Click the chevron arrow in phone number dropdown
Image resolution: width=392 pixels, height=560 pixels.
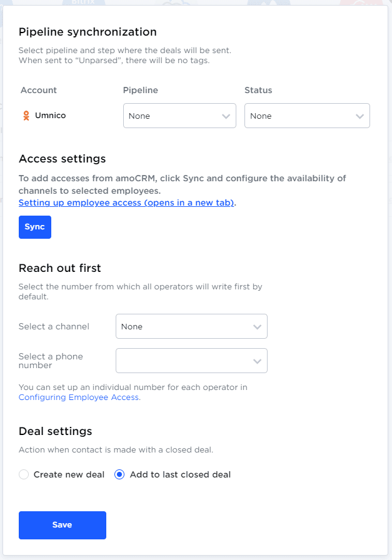[257, 361]
